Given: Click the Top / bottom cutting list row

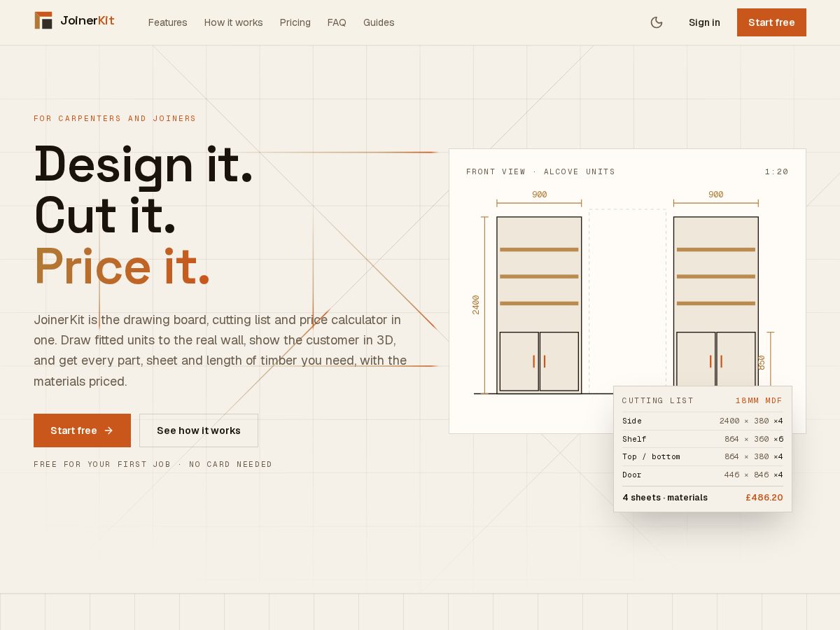Looking at the screenshot, I should (x=703, y=456).
